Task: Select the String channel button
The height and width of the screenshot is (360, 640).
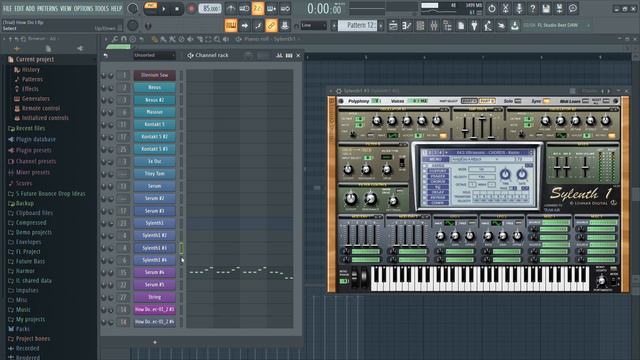Action: [155, 297]
